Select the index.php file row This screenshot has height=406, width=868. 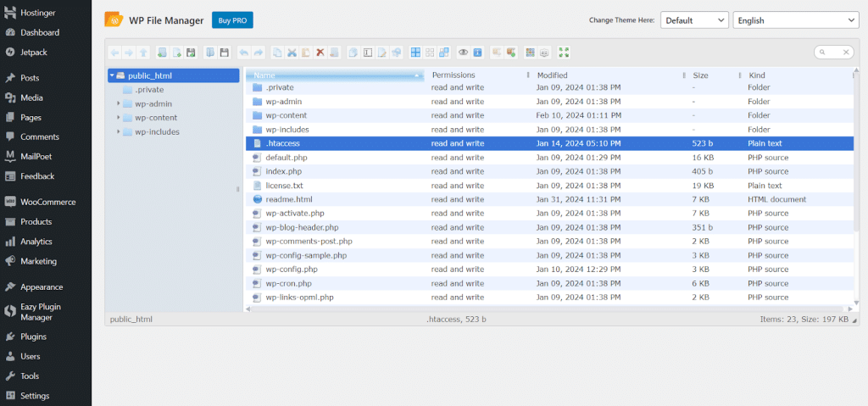549,171
